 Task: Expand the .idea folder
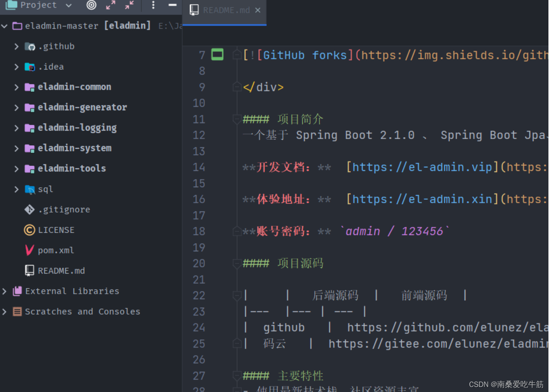click(x=16, y=67)
